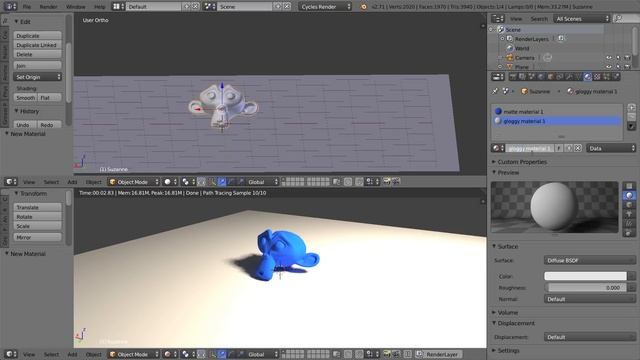Click the Delete button in tool shelf

pyautogui.click(x=38, y=54)
